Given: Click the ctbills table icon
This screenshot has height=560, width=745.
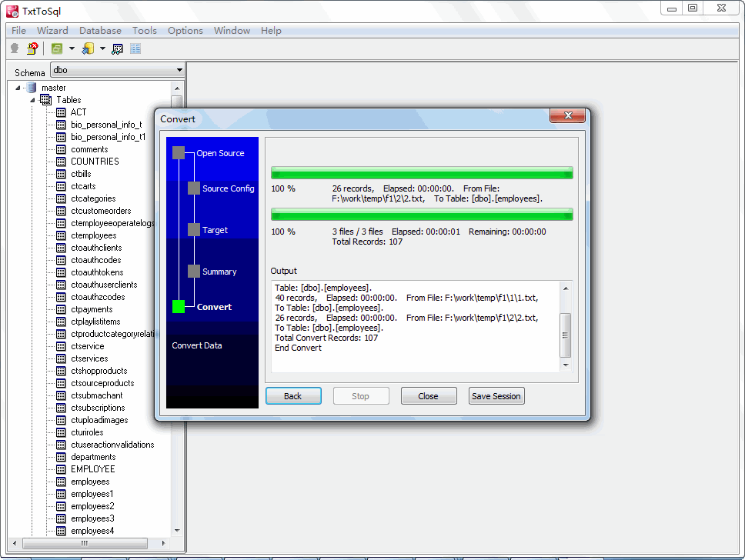Looking at the screenshot, I should (x=61, y=175).
